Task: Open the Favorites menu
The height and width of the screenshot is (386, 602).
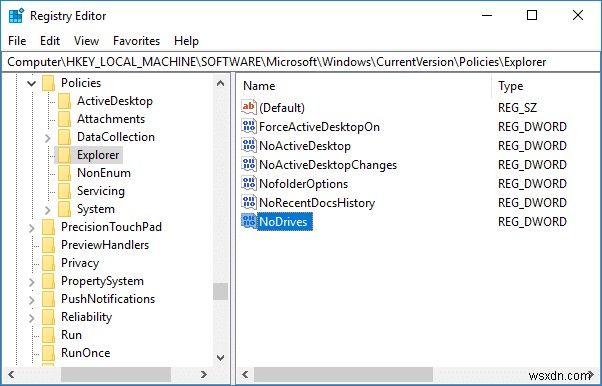Action: coord(136,41)
